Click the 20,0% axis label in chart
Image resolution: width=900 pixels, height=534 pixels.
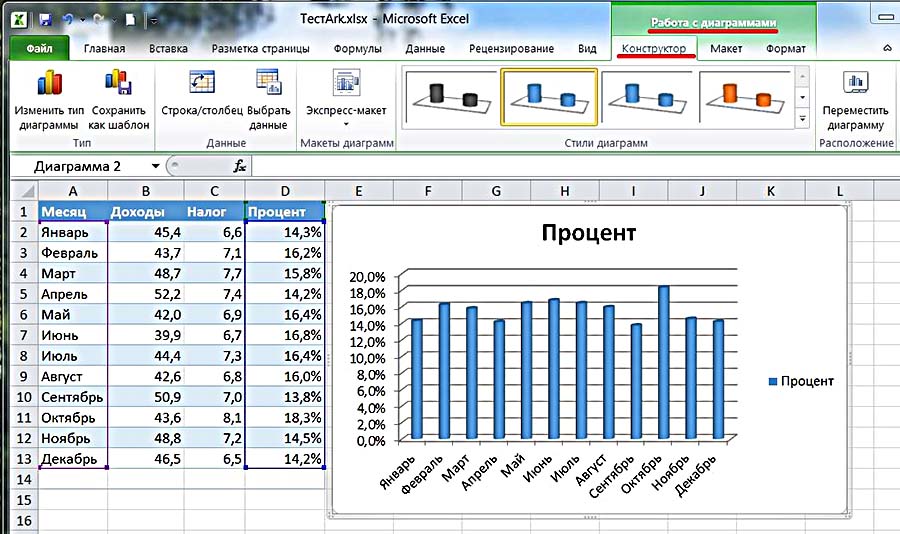point(367,277)
